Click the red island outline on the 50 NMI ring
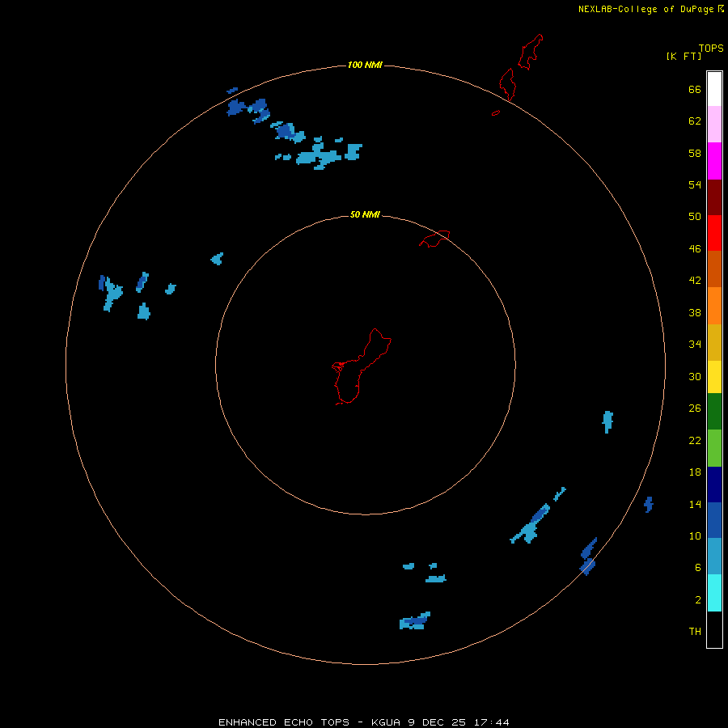Screen dimensions: 728x728 pyautogui.click(x=434, y=239)
